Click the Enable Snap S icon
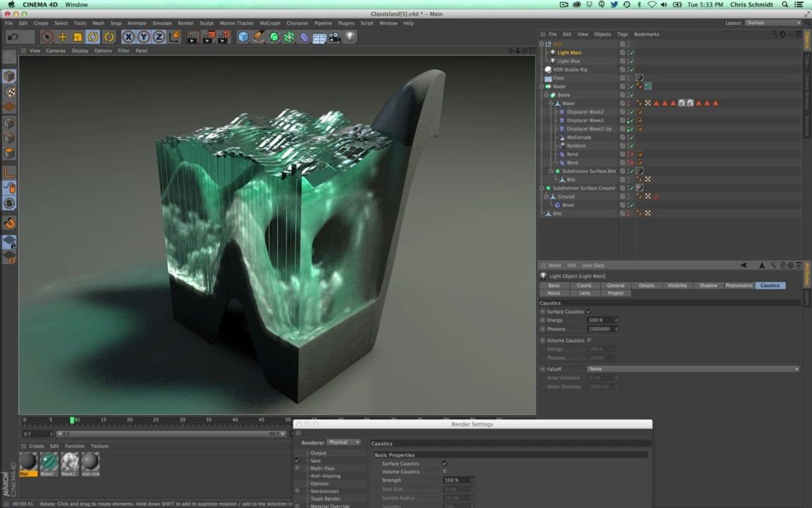 pyautogui.click(x=9, y=203)
